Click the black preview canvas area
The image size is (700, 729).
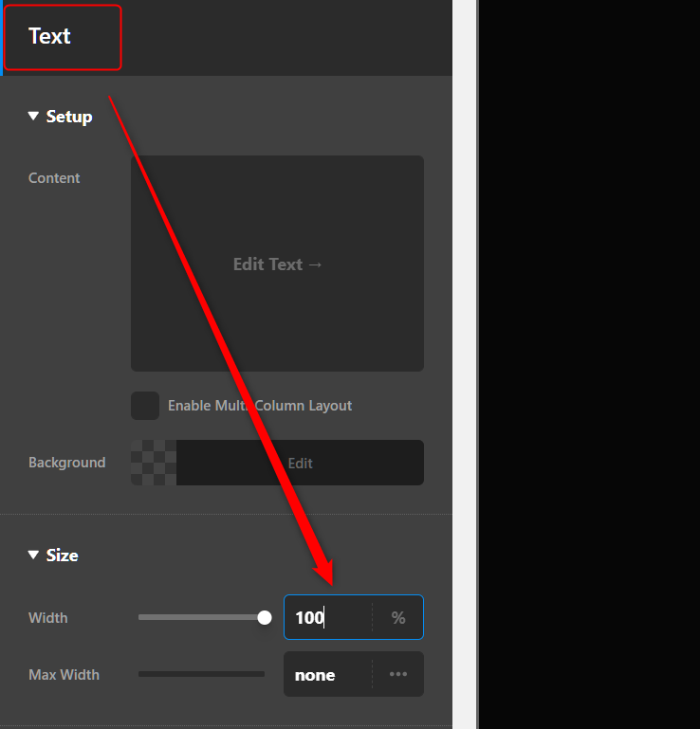588,360
